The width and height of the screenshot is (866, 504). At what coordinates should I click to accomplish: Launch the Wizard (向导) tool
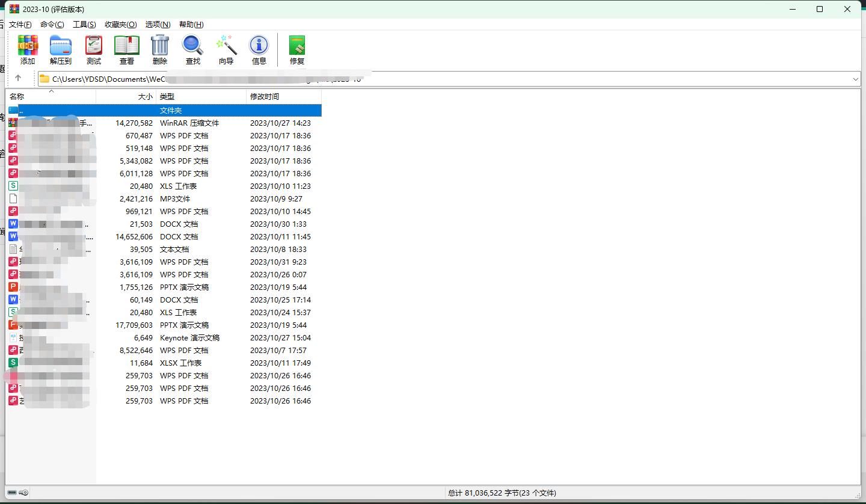click(226, 49)
